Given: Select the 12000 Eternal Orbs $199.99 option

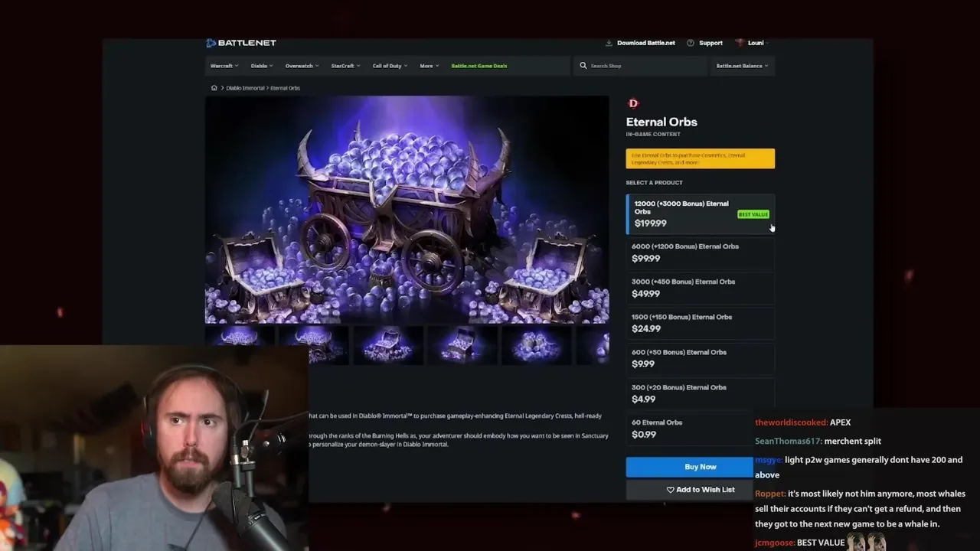Looking at the screenshot, I should pos(701,214).
